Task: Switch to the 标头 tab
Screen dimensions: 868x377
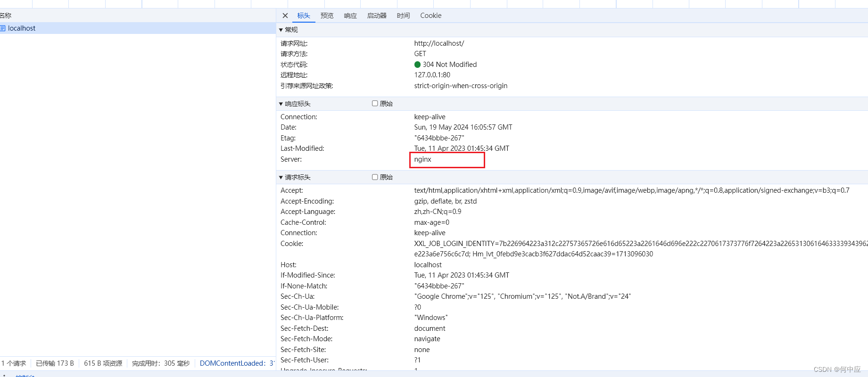Action: pyautogui.click(x=304, y=16)
